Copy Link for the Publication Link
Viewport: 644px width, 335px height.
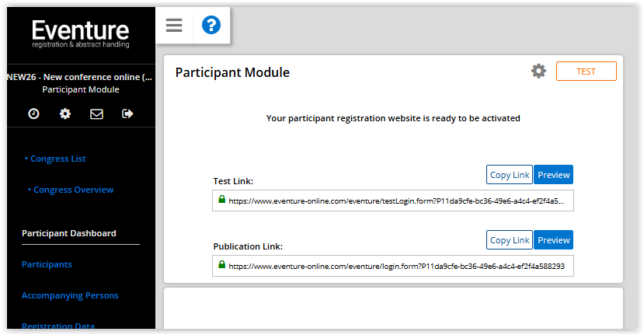(x=510, y=240)
